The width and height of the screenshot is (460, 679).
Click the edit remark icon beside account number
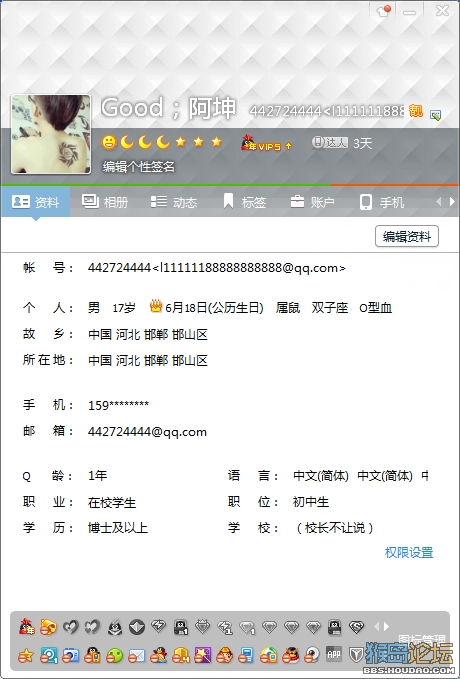(435, 115)
